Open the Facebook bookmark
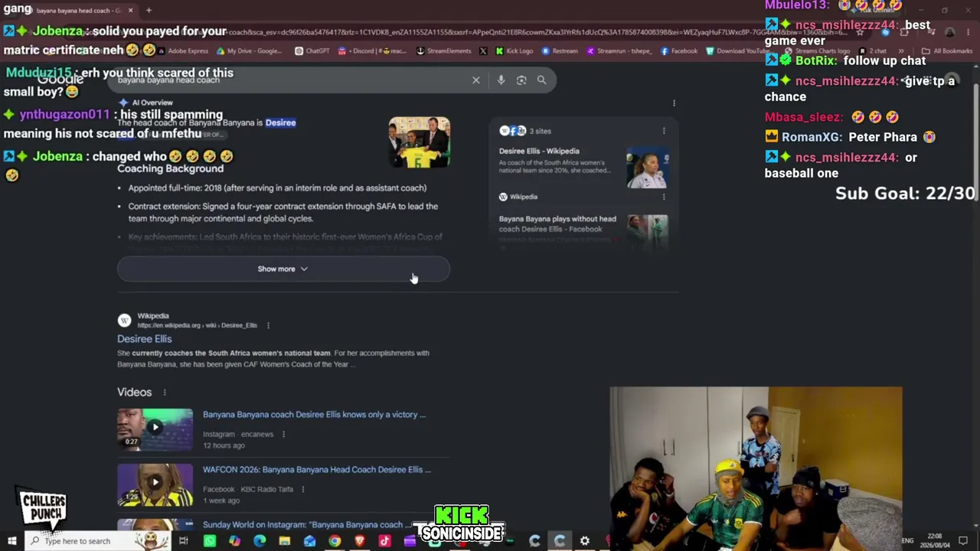 pyautogui.click(x=678, y=51)
